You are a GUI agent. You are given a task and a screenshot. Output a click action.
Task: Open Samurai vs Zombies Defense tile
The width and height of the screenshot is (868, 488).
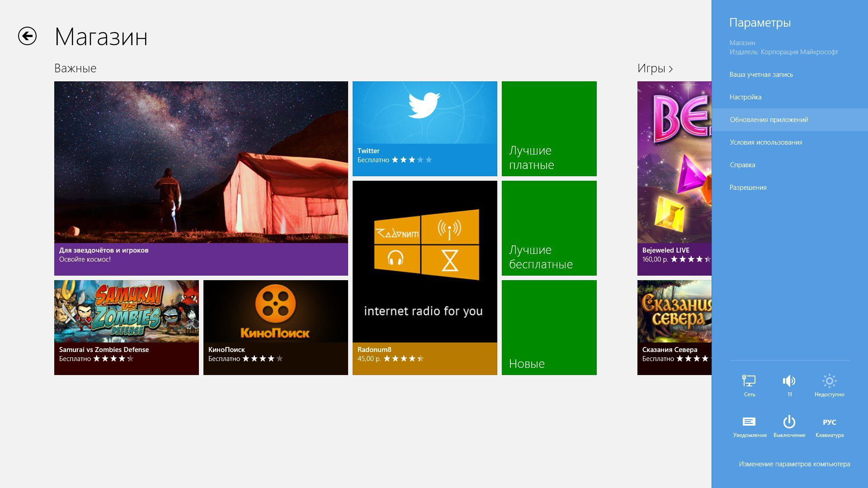tap(126, 312)
